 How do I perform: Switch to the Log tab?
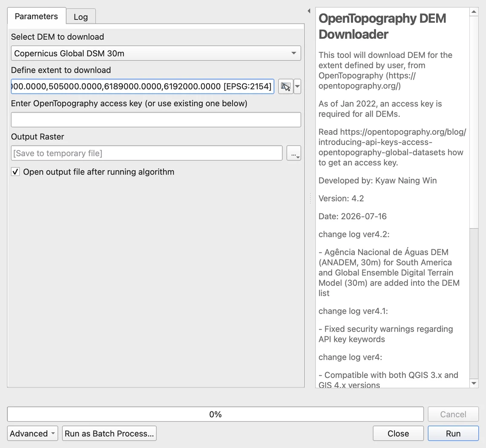[81, 17]
